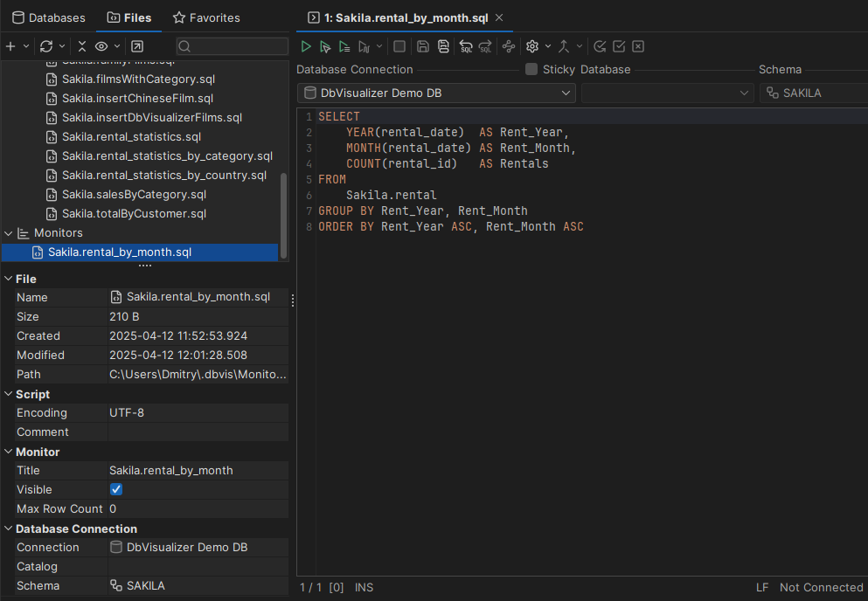Image resolution: width=868 pixels, height=601 pixels.
Task: Open SQL editor settings via the gear icon
Action: [531, 45]
